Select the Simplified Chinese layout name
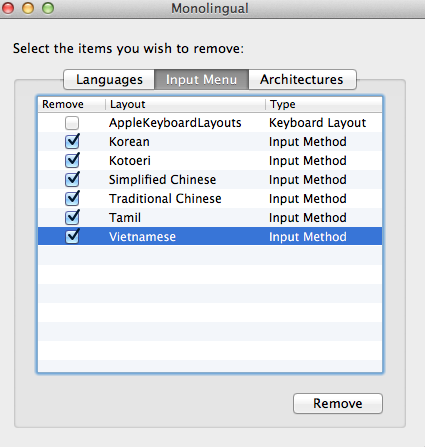Viewport: 425px width, 447px height. [162, 180]
